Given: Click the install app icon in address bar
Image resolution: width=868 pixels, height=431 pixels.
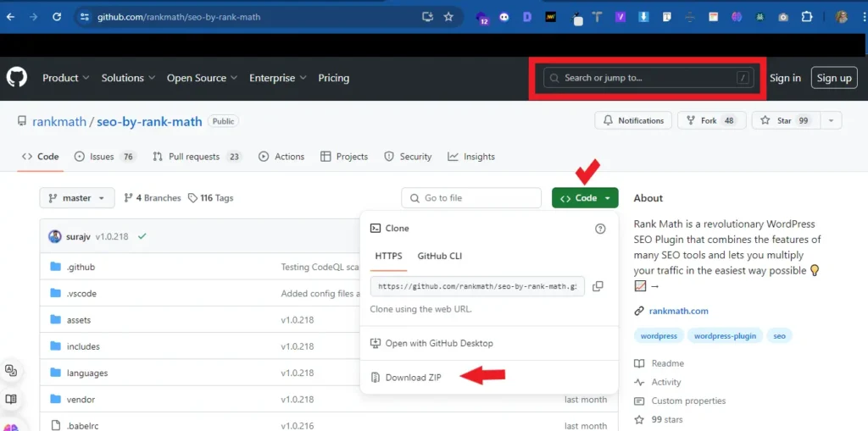Looking at the screenshot, I should click(x=427, y=17).
